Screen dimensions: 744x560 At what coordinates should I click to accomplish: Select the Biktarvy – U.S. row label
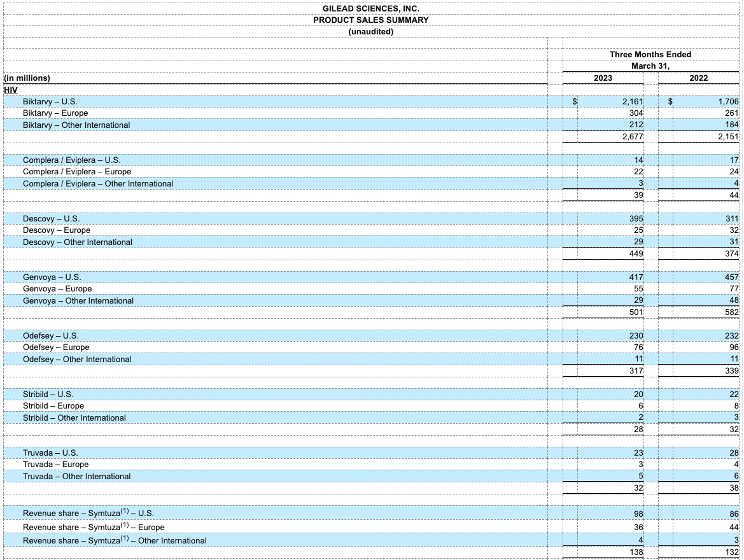[x=50, y=102]
